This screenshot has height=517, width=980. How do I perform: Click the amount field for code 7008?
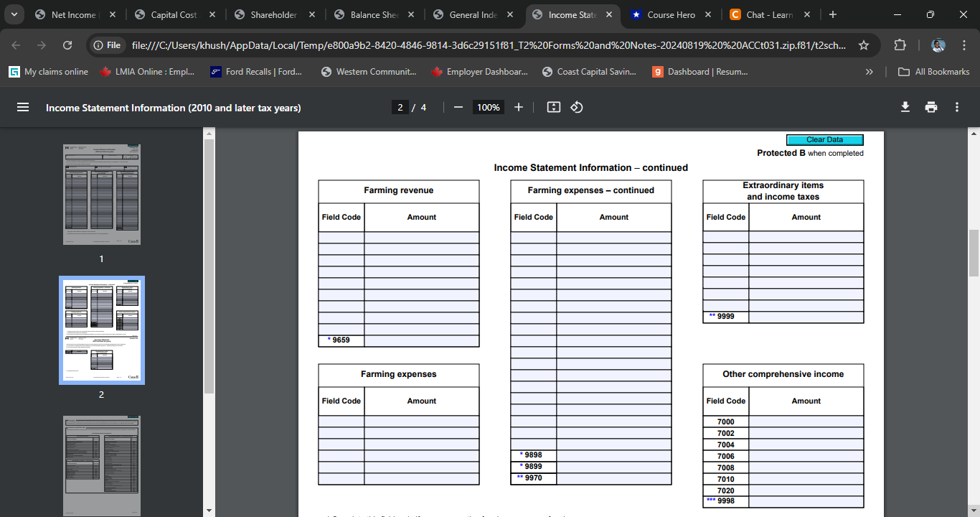(806, 467)
